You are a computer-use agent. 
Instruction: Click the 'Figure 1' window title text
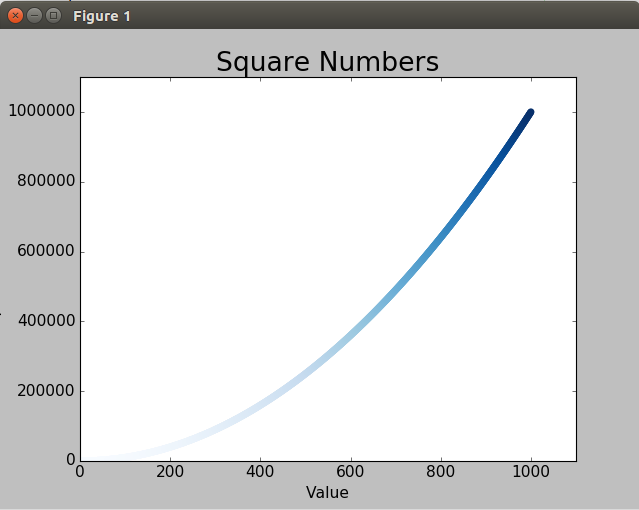point(102,16)
